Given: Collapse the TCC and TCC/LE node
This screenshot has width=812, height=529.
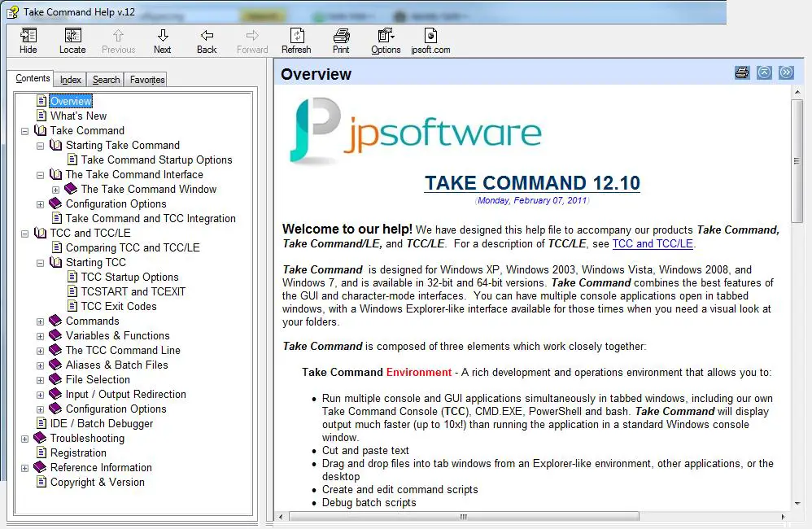Looking at the screenshot, I should 24,234.
